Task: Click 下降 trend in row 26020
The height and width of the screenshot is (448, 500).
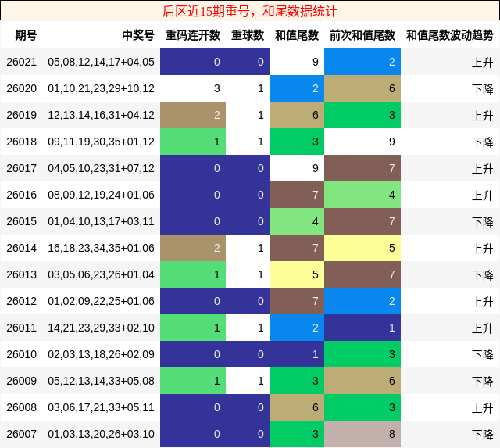Action: click(483, 88)
